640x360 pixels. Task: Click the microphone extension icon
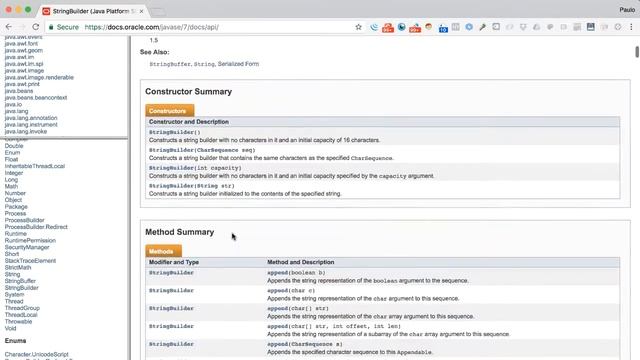coord(482,27)
